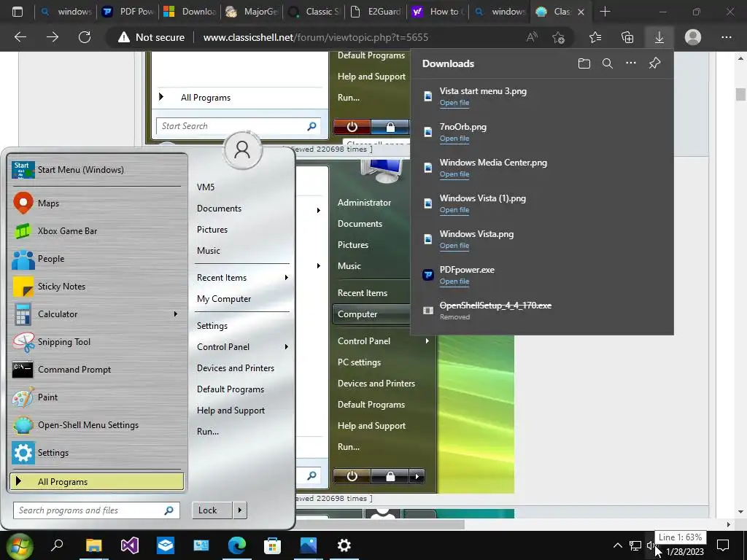747x560 pixels.
Task: Open File Explorer from taskbar
Action: coord(94,545)
